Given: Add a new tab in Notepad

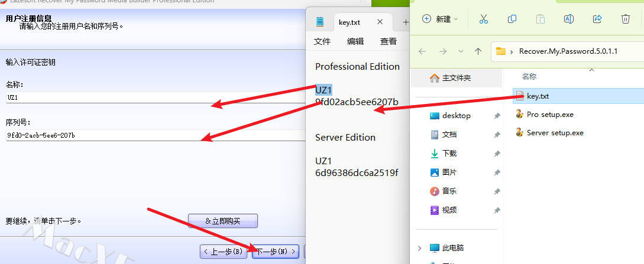Looking at the screenshot, I should [405, 22].
